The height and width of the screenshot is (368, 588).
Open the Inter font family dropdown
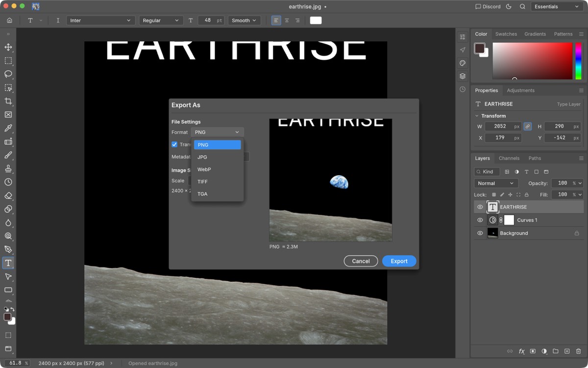(x=100, y=21)
